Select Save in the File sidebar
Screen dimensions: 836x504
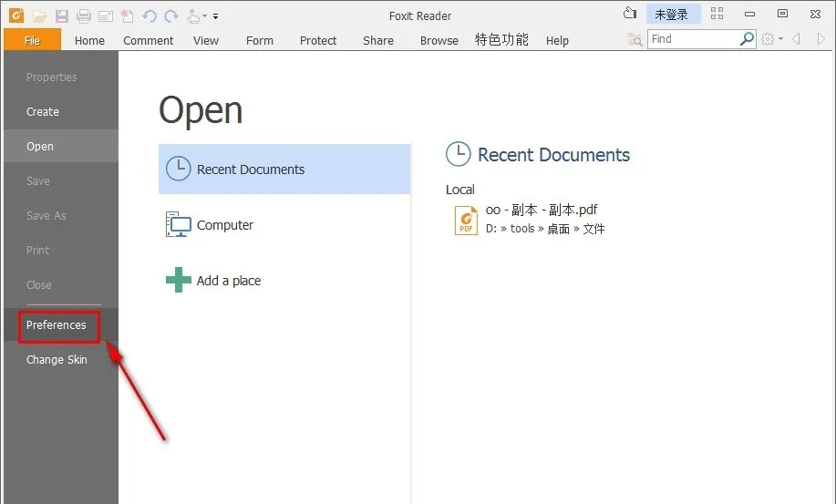point(61,181)
